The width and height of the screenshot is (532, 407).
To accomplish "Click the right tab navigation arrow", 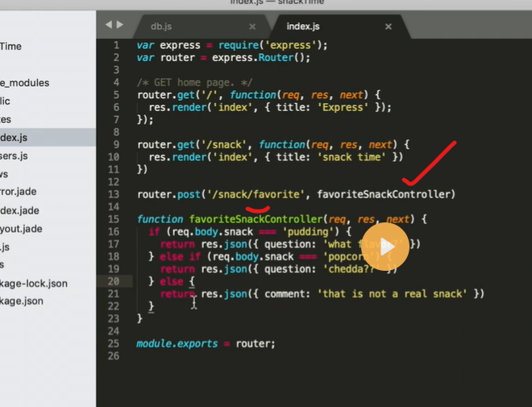I will tap(120, 25).
